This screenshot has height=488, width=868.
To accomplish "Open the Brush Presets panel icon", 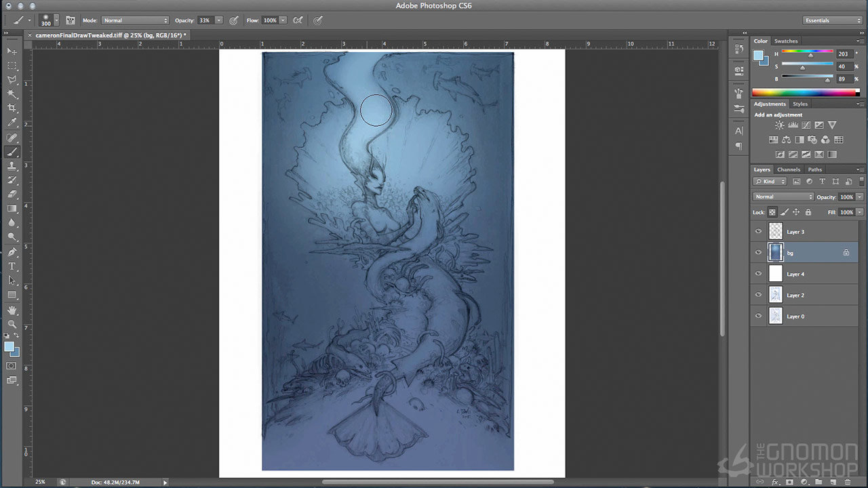I will 738,109.
